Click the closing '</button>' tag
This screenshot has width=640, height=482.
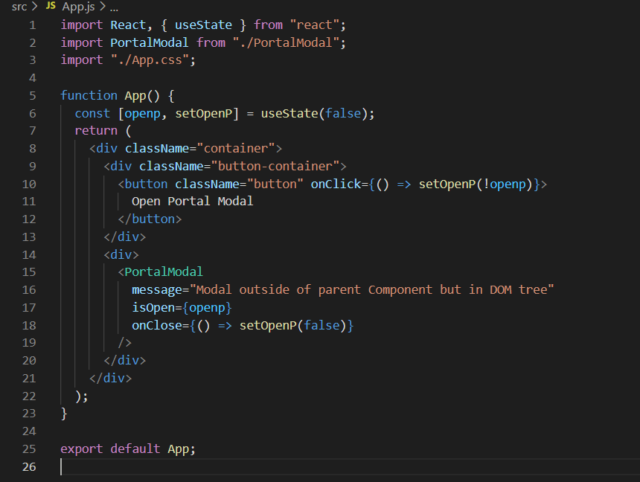tap(150, 219)
